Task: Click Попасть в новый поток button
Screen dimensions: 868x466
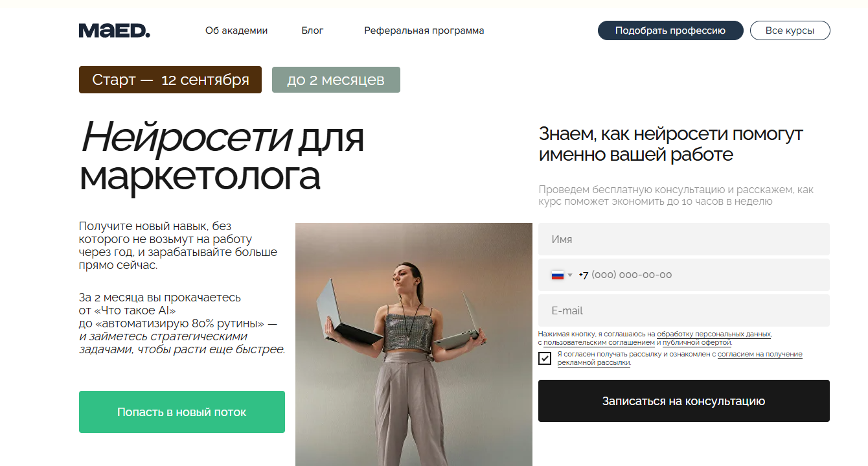Action: click(x=182, y=412)
